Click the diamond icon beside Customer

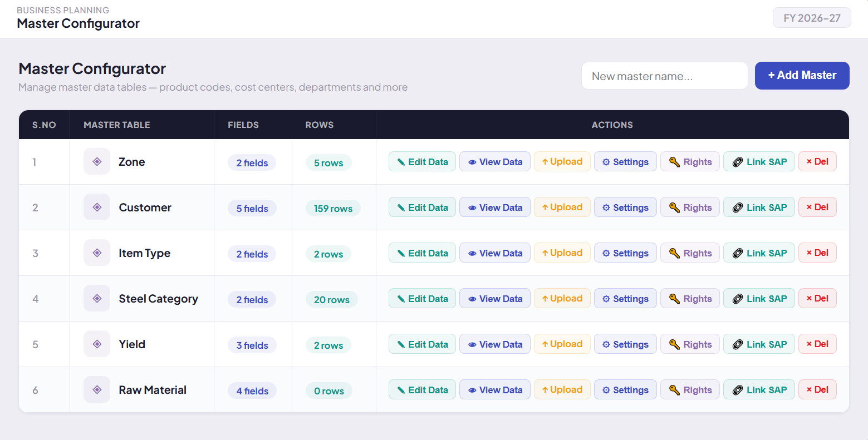[x=97, y=207]
